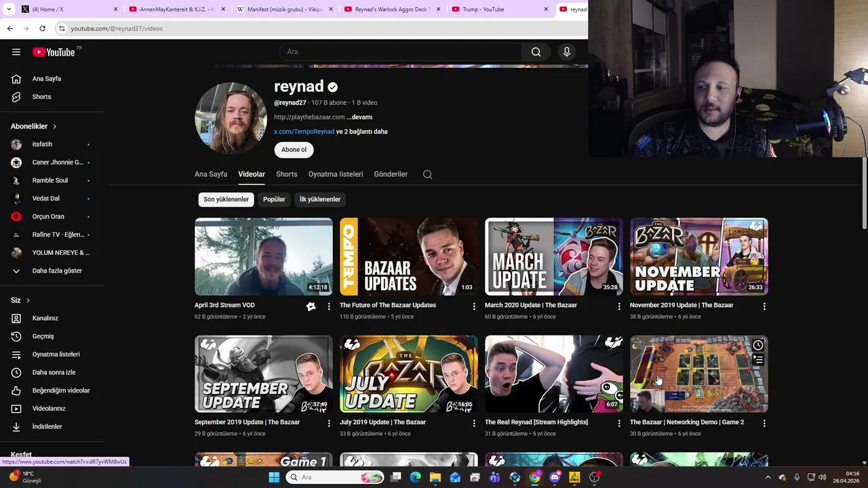Show hidden system tray icons

768,477
